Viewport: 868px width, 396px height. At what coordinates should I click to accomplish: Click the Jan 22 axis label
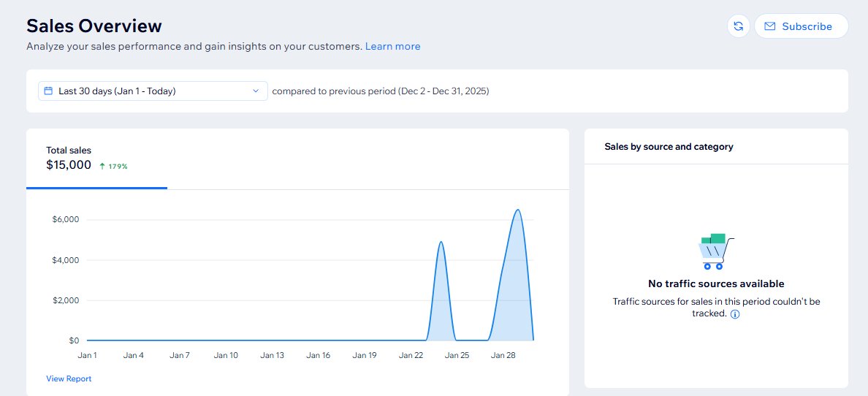pyautogui.click(x=411, y=356)
